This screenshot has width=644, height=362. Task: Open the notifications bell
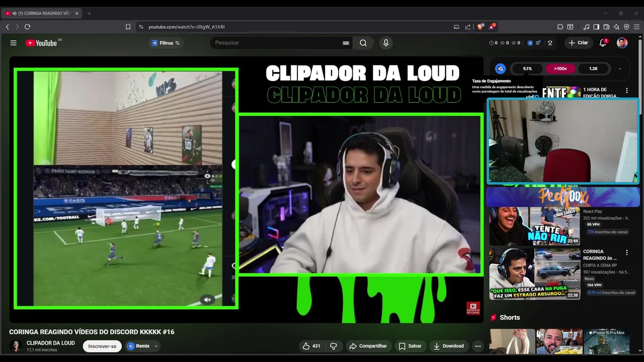click(x=603, y=43)
